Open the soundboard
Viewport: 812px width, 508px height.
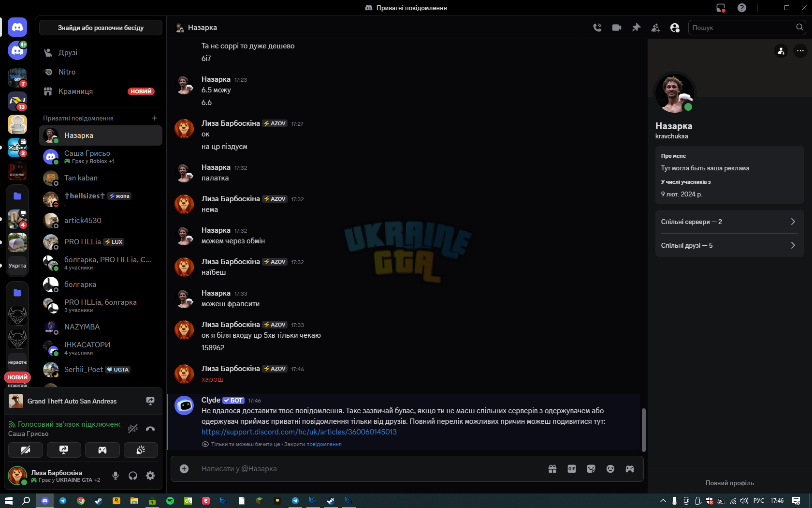point(141,450)
